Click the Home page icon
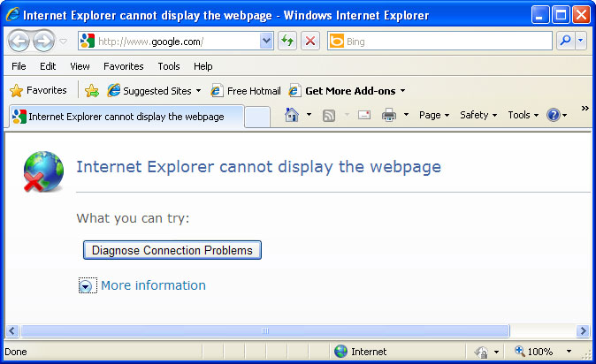 tap(292, 115)
